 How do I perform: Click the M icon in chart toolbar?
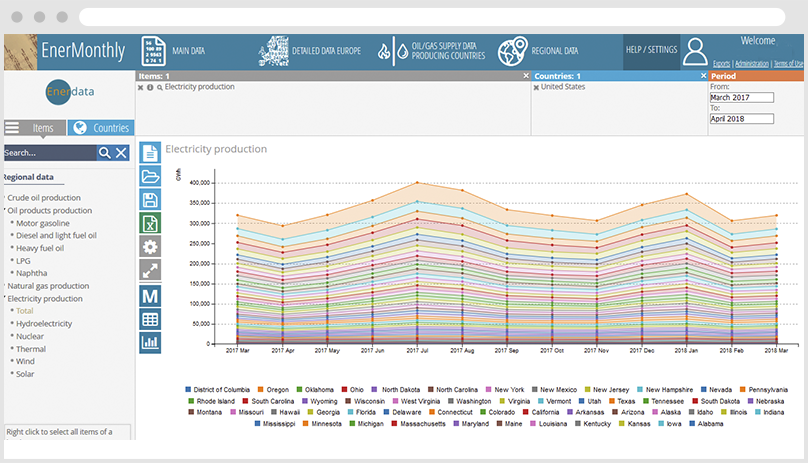coord(150,295)
